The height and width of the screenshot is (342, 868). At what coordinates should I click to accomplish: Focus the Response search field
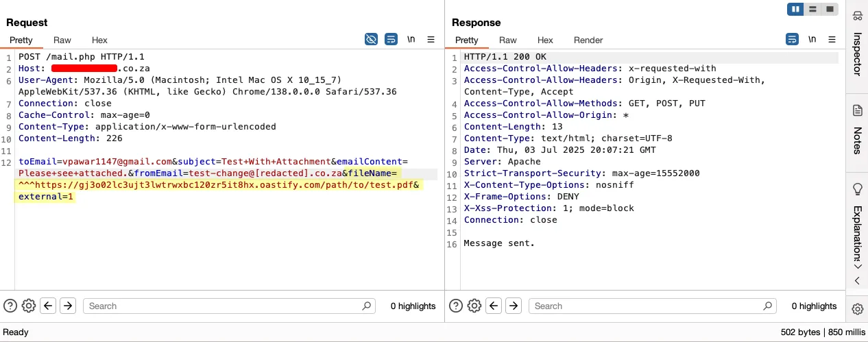click(653, 306)
